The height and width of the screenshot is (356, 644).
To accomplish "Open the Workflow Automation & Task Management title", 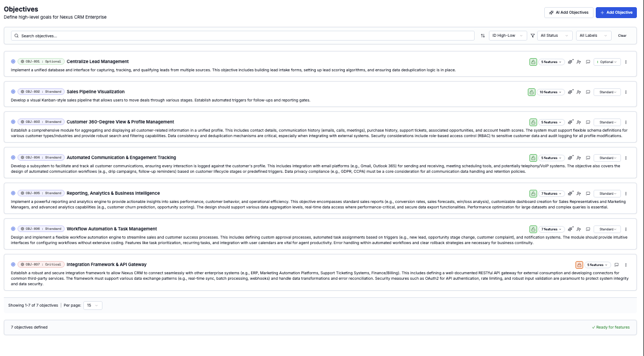I will point(112,229).
